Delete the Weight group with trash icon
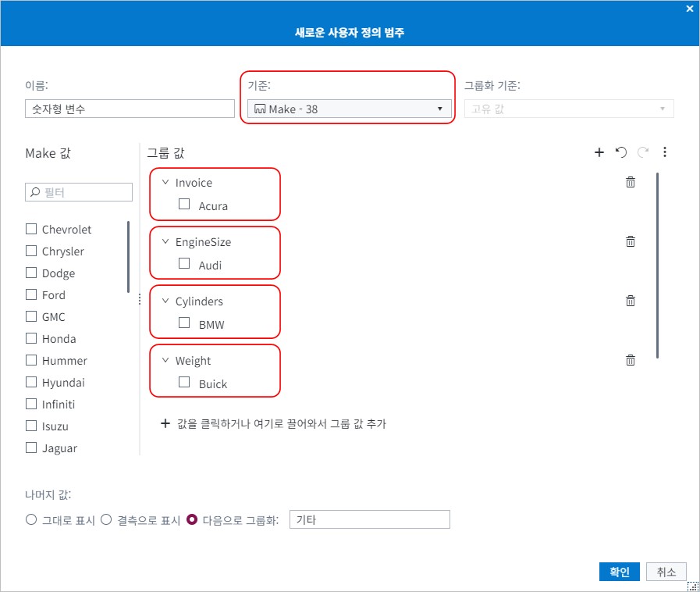 tap(631, 360)
